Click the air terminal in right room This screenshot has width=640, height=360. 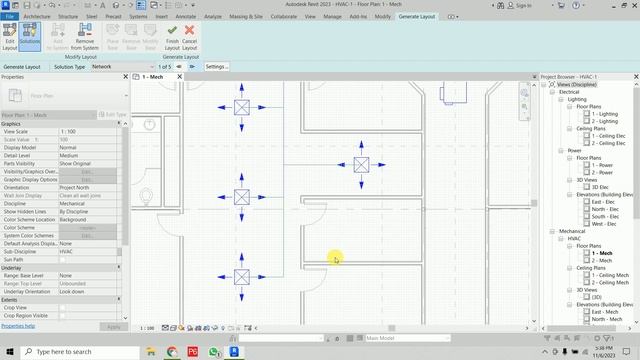tap(361, 165)
